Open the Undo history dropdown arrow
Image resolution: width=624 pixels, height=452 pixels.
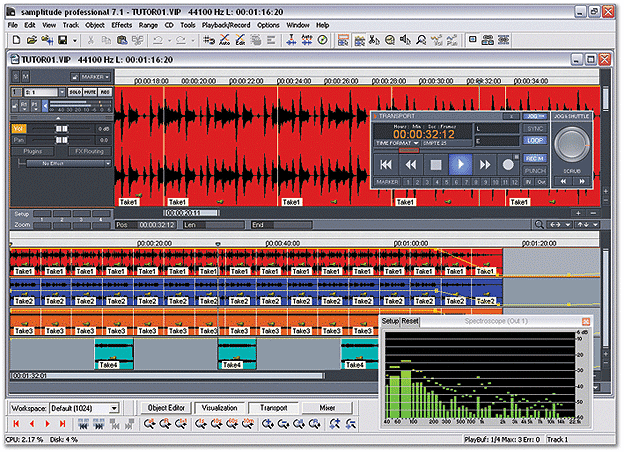(x=169, y=40)
